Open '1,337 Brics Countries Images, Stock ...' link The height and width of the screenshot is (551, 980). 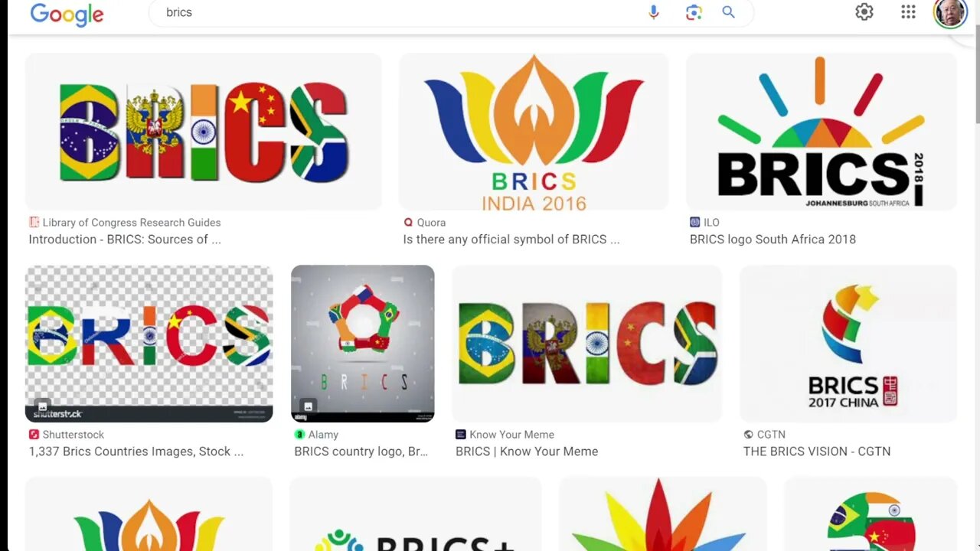pos(136,452)
